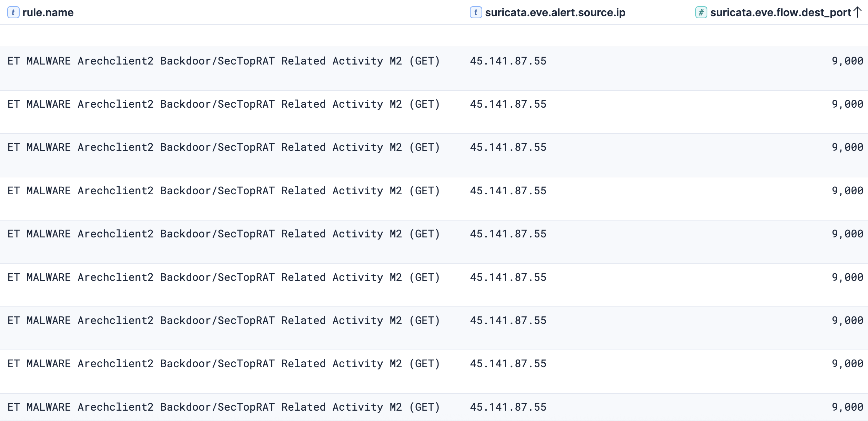The image size is (868, 421).
Task: Click the last row's dest port 9,000
Action: pos(847,407)
